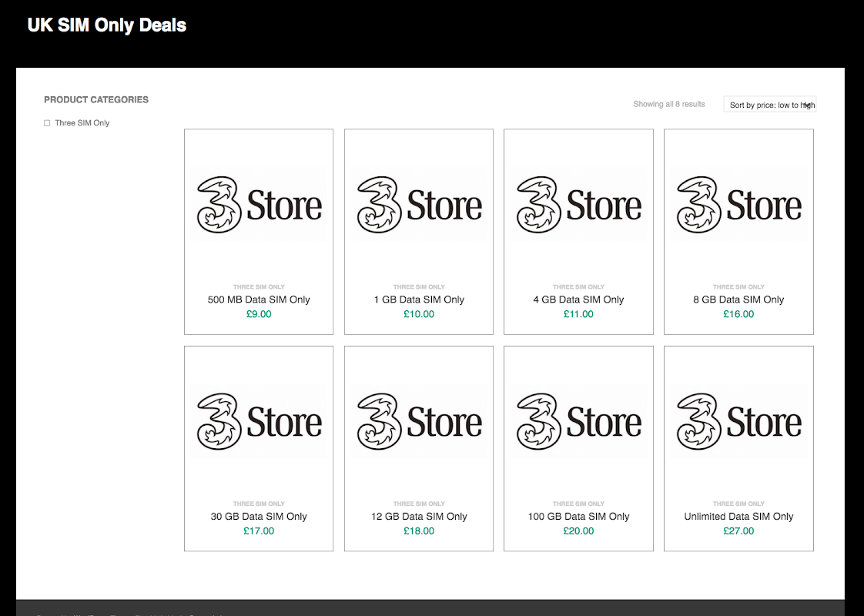Click the 100 GB Data SIM Only store logo
The width and height of the screenshot is (864, 616).
[578, 421]
